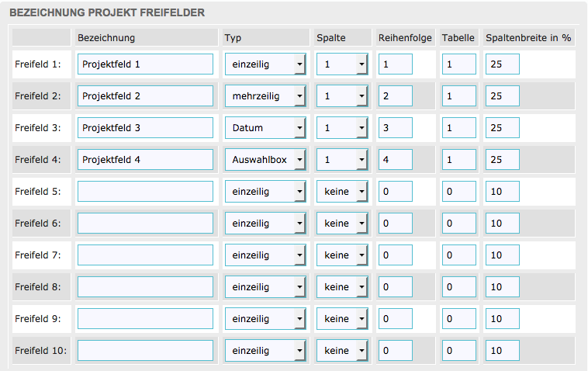The width and height of the screenshot is (588, 371).
Task: Open the Typ dropdown for Freifeld 1
Action: 265,64
